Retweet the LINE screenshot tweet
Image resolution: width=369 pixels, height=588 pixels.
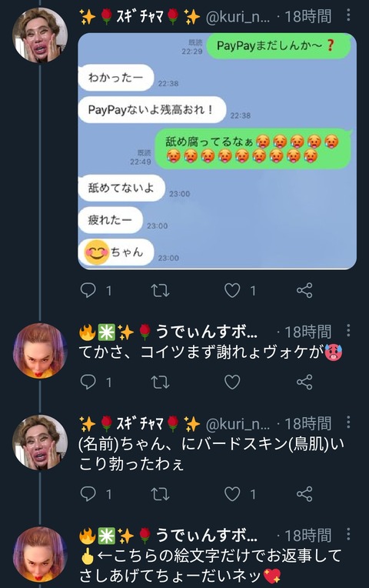(160, 290)
